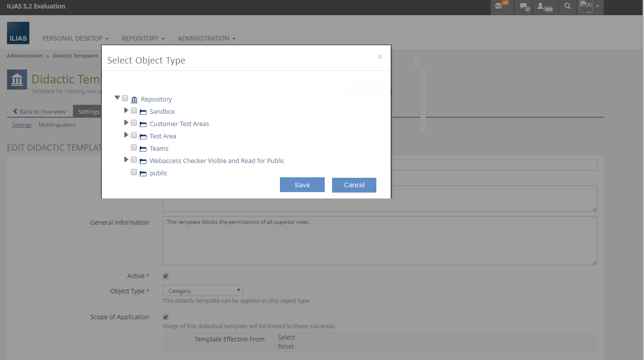Viewport: 644px width, 360px height.
Task: Open the Personal Desktop menu
Action: [x=75, y=38]
